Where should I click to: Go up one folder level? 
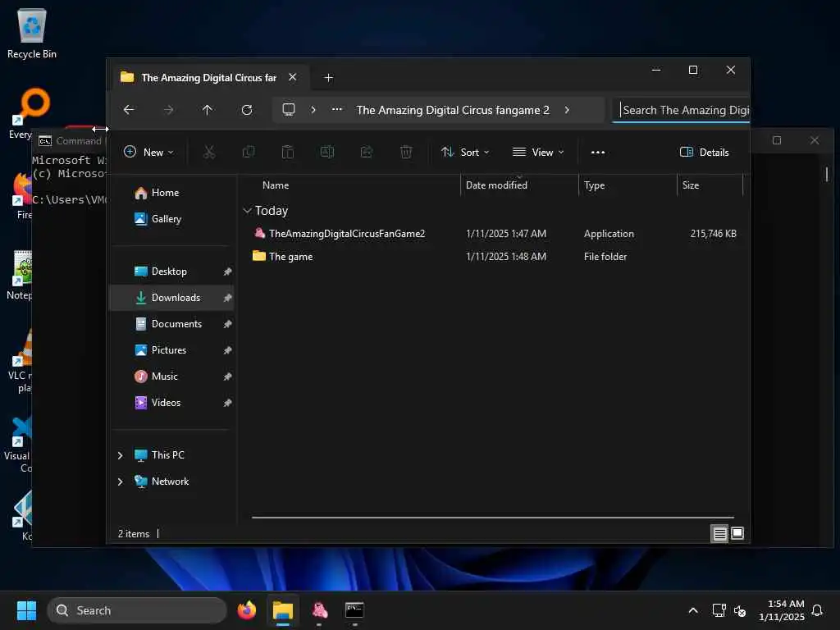click(x=208, y=110)
